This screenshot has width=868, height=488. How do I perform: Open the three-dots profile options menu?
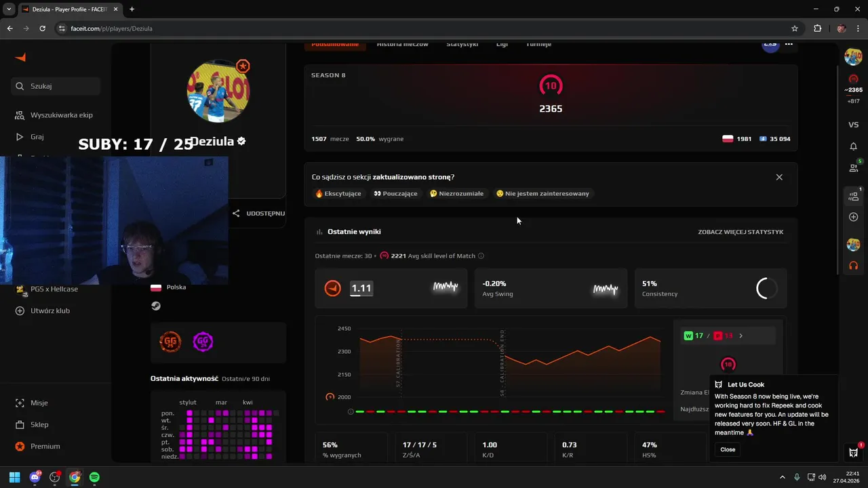(x=789, y=44)
